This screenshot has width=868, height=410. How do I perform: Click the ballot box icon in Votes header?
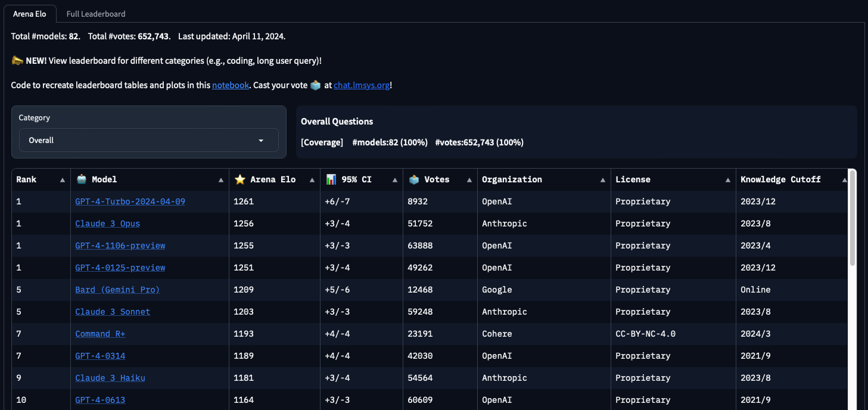click(x=414, y=179)
